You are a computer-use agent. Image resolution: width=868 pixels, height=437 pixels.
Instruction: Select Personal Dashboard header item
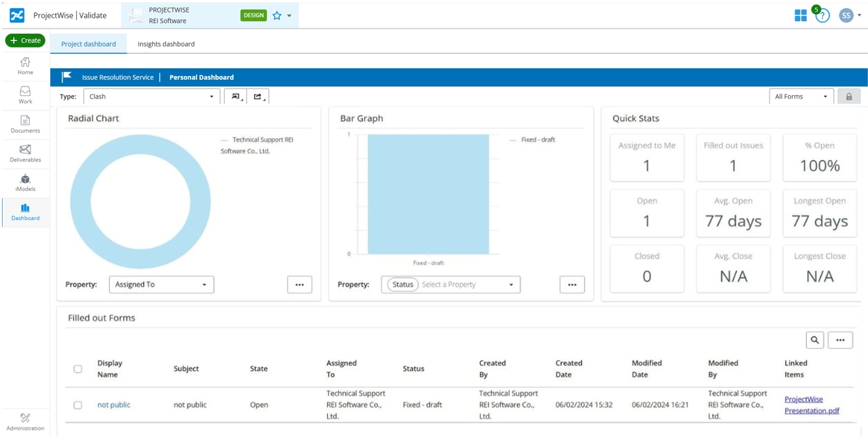pyautogui.click(x=202, y=77)
